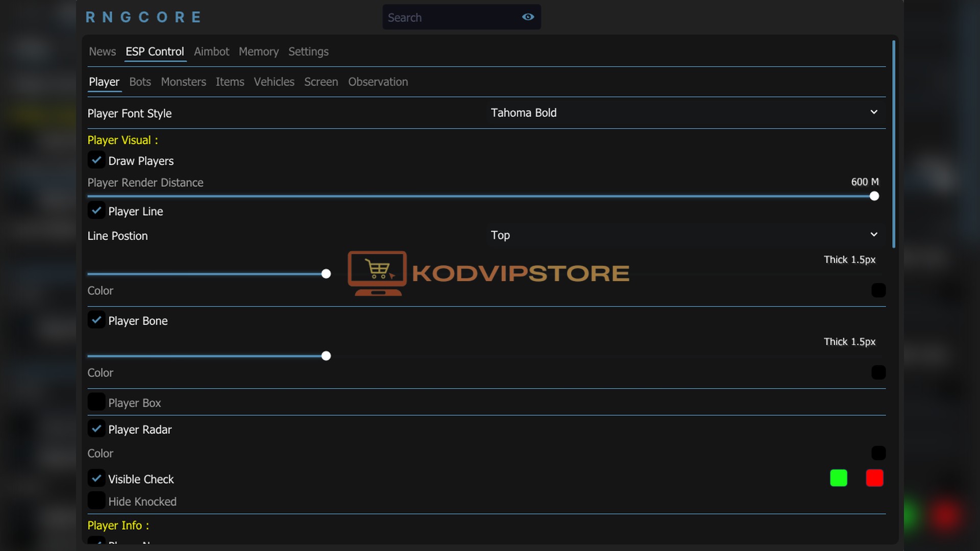Viewport: 980px width, 551px height.
Task: Enable the Player Box checkbox
Action: tap(96, 402)
